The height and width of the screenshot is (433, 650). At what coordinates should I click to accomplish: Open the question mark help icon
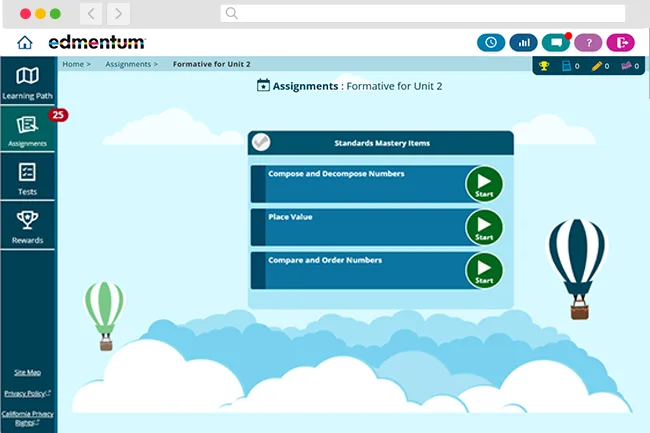click(588, 42)
